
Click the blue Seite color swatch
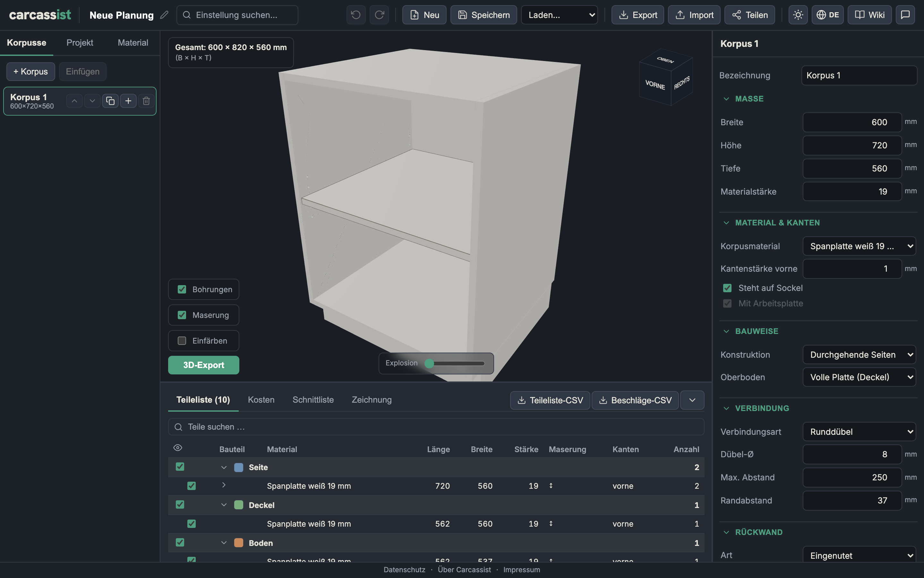(x=239, y=467)
